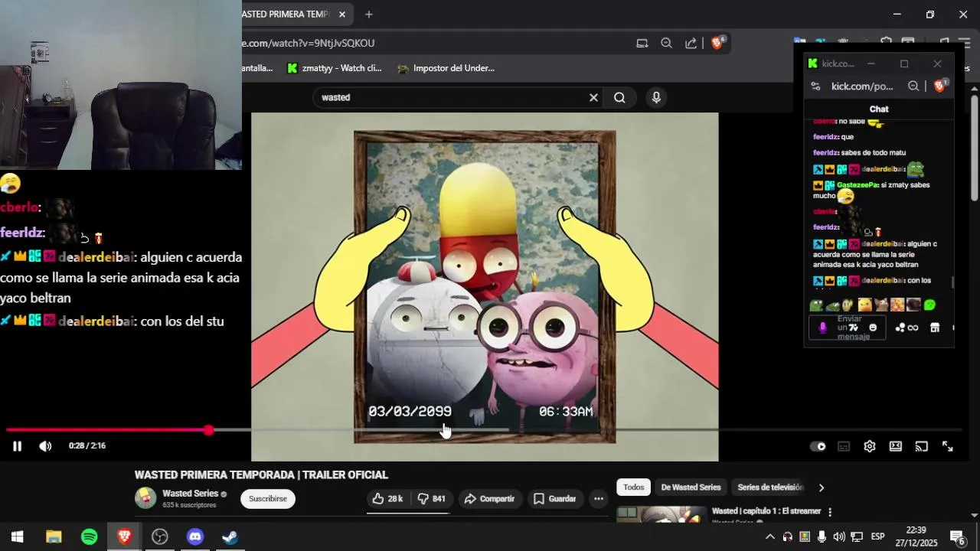The width and height of the screenshot is (980, 551).
Task: Click the Chat header in Kick popup
Action: 879,109
